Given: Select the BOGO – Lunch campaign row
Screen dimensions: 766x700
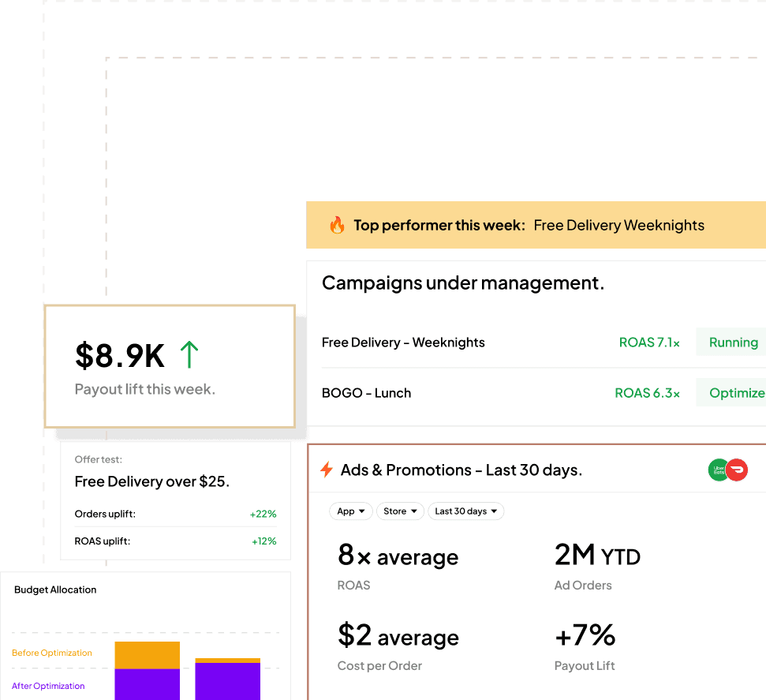Looking at the screenshot, I should pyautogui.click(x=366, y=393).
